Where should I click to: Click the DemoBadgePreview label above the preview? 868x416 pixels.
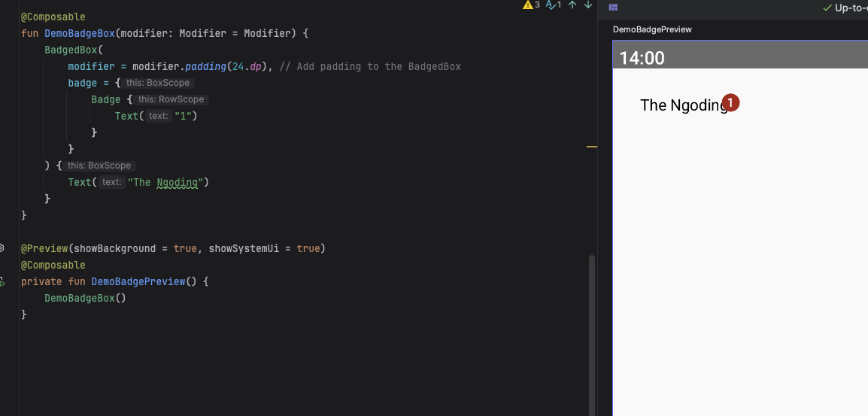(x=652, y=29)
